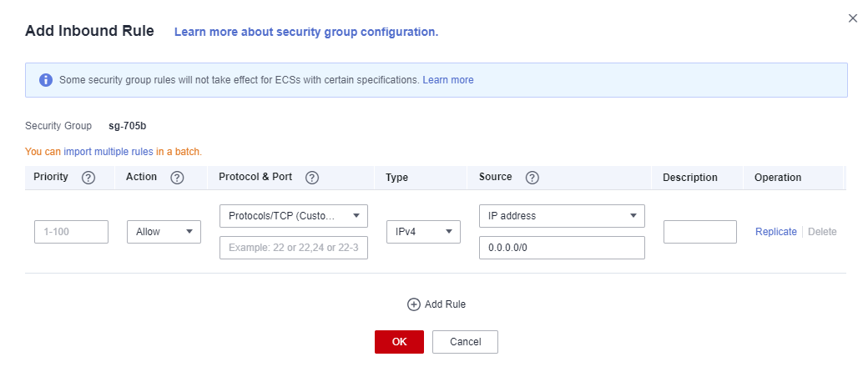Click the plus icon beside Add Rule

click(x=414, y=304)
